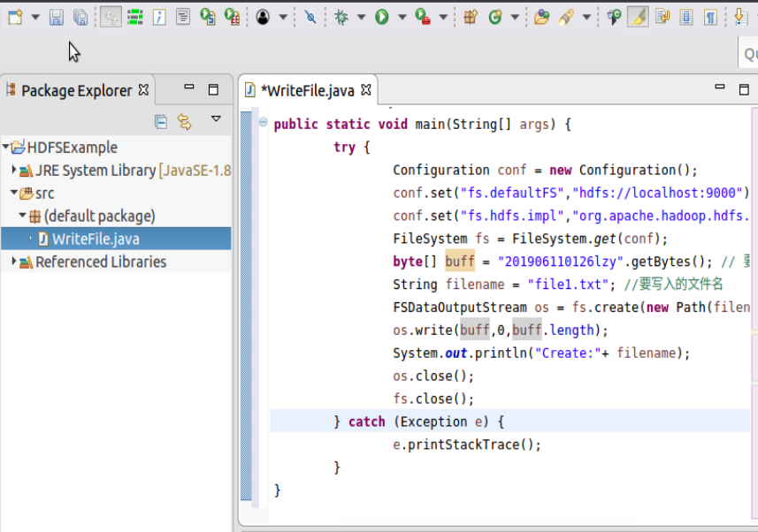Switch to the WriteFile.java editor tab
The image size is (758, 532).
(x=307, y=90)
